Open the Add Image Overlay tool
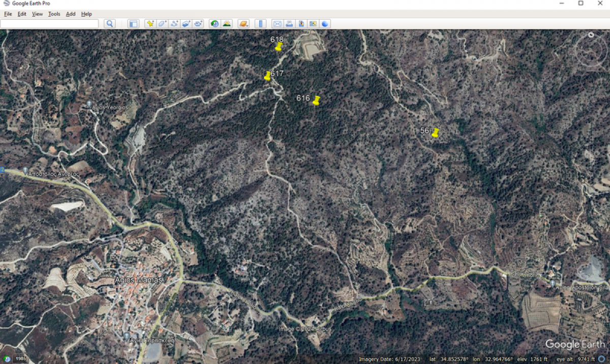This screenshot has width=610, height=364. pyautogui.click(x=185, y=23)
